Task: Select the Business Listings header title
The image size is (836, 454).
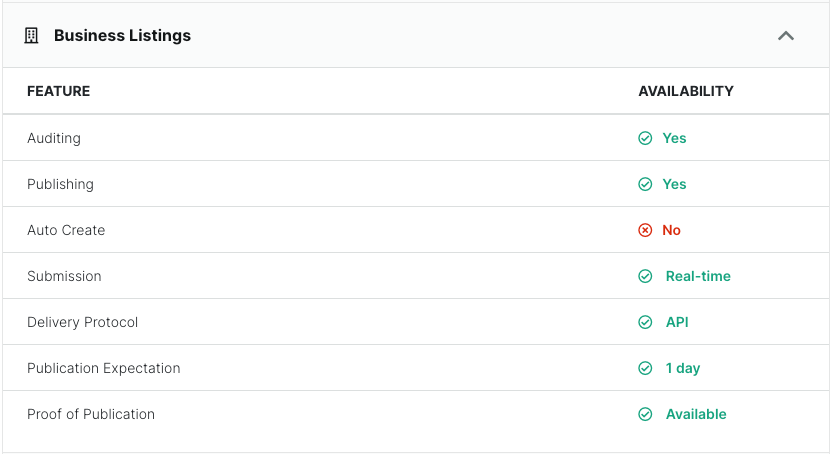Action: tap(122, 36)
